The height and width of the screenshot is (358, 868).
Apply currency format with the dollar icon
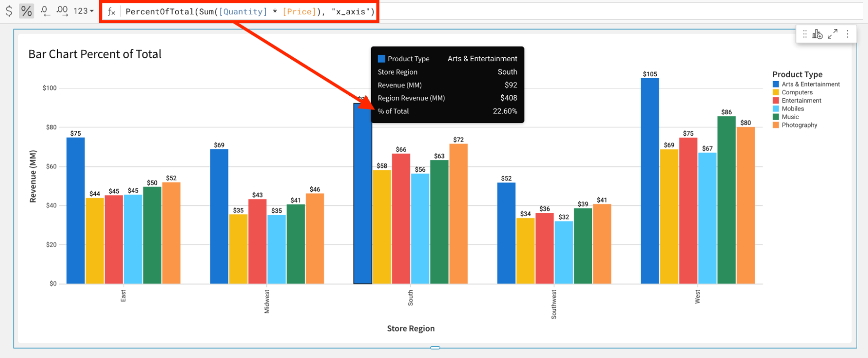9,11
